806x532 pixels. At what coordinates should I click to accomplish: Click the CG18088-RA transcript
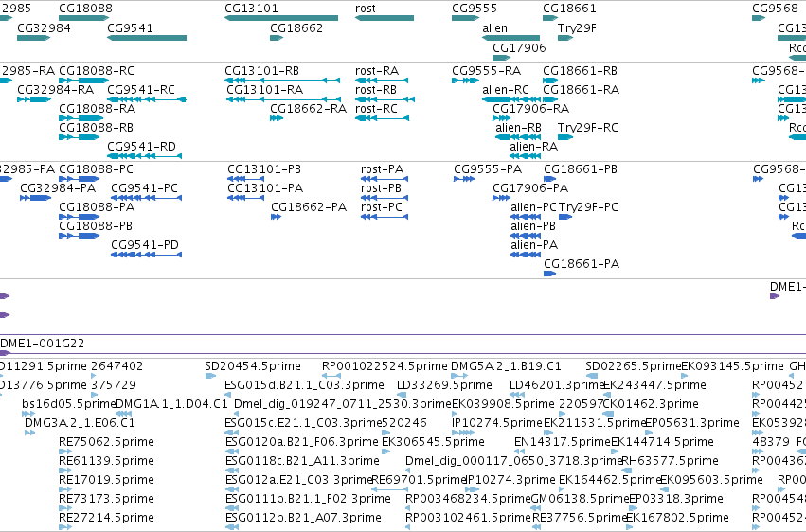pyautogui.click(x=81, y=118)
